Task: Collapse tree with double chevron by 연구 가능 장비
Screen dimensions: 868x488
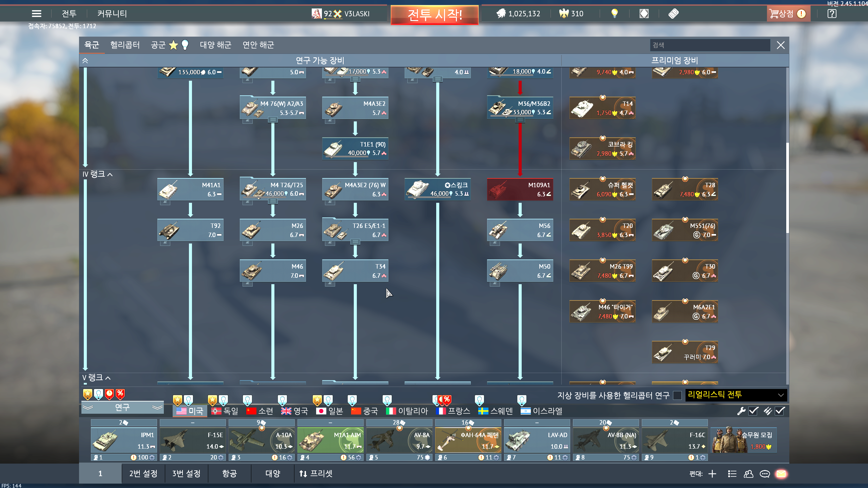Action: (x=85, y=61)
